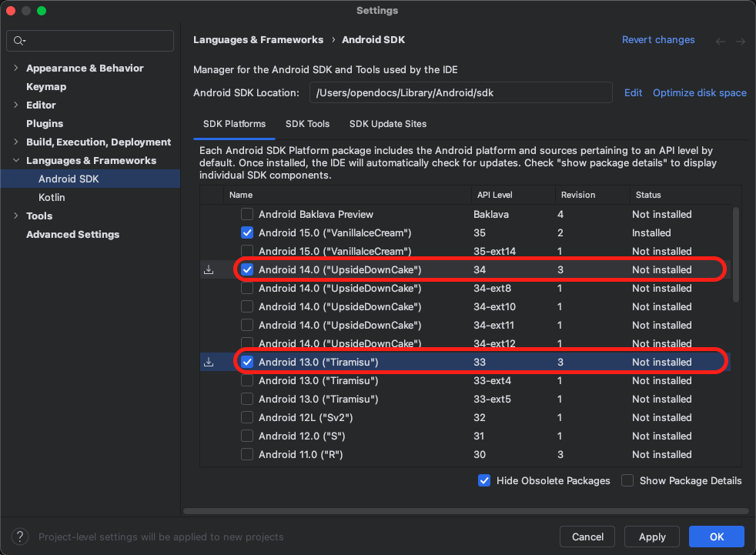This screenshot has height=555, width=756.
Task: Click the SDK table vertical scrollbar
Action: click(736, 255)
